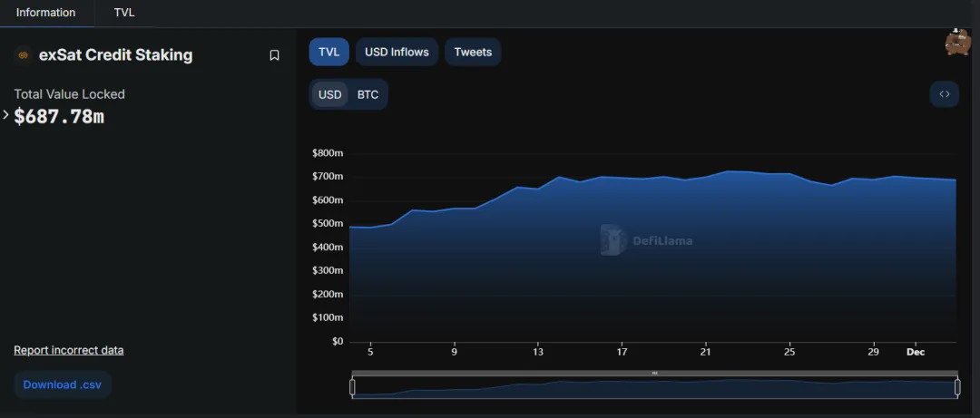Click the $500m y-axis label
Viewport: 980px width, 418px height.
click(328, 224)
